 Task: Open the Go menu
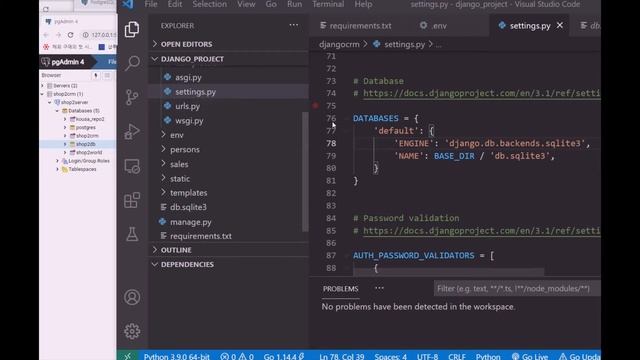271,4
